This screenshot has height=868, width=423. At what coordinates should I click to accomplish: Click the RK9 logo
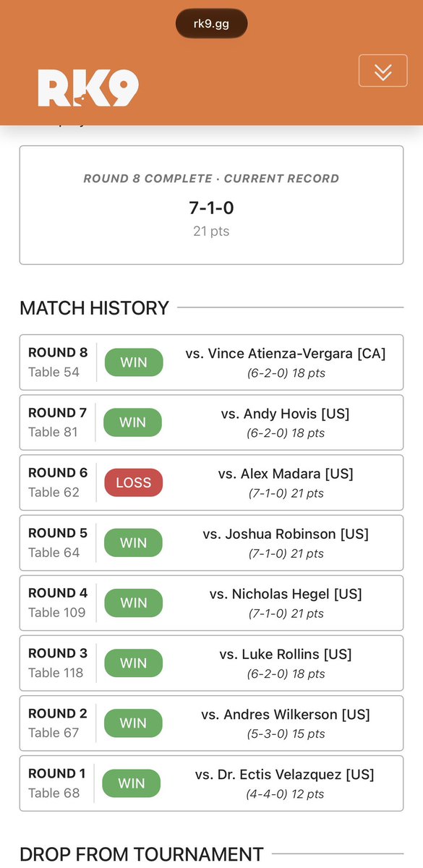[88, 88]
